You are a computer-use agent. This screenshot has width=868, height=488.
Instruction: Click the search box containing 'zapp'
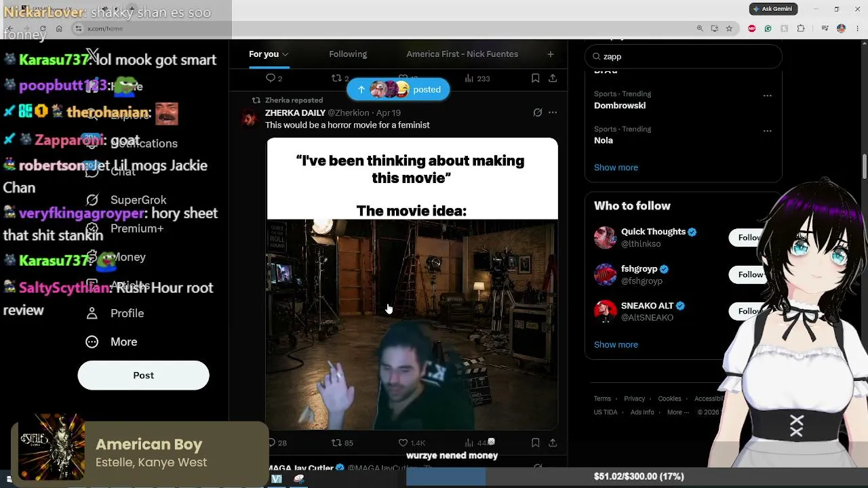684,56
